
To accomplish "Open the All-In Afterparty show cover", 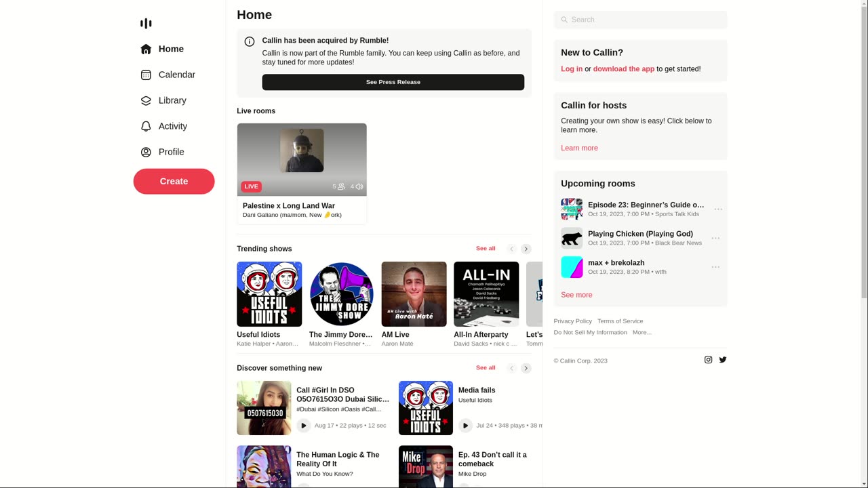I will tap(486, 294).
